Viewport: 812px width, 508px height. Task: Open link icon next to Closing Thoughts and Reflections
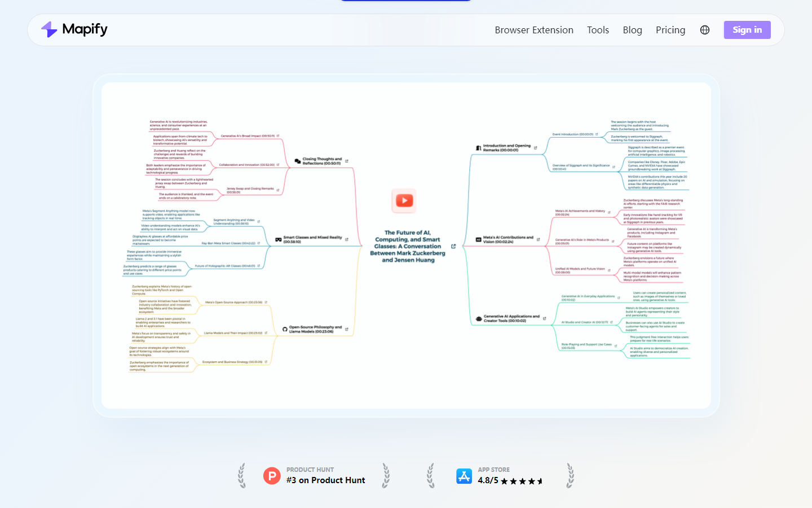(347, 161)
